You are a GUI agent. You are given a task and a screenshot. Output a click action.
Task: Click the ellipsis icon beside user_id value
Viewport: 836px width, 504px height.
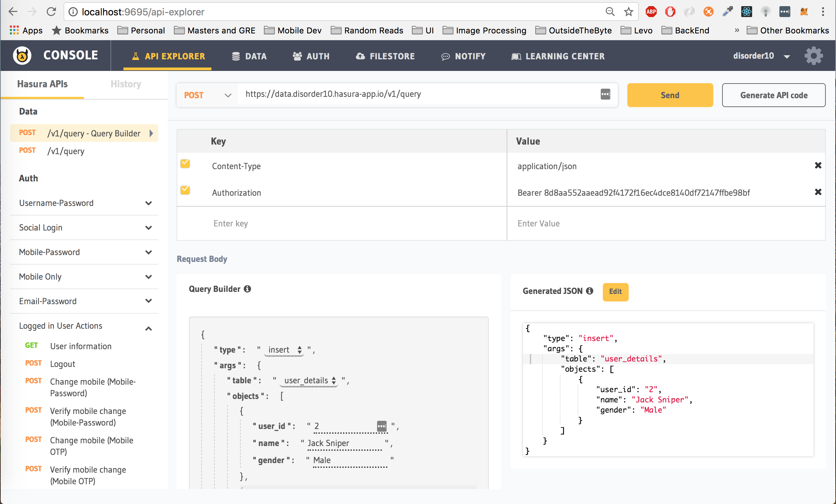382,426
